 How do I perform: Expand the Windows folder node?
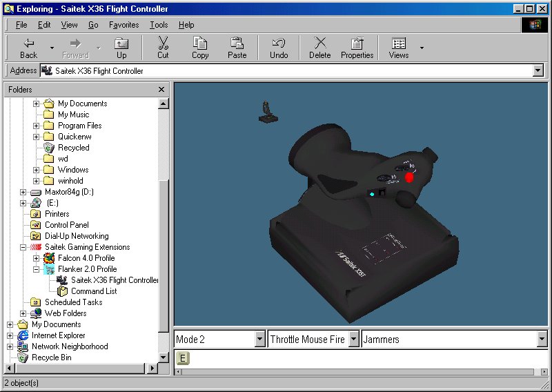pyautogui.click(x=36, y=170)
